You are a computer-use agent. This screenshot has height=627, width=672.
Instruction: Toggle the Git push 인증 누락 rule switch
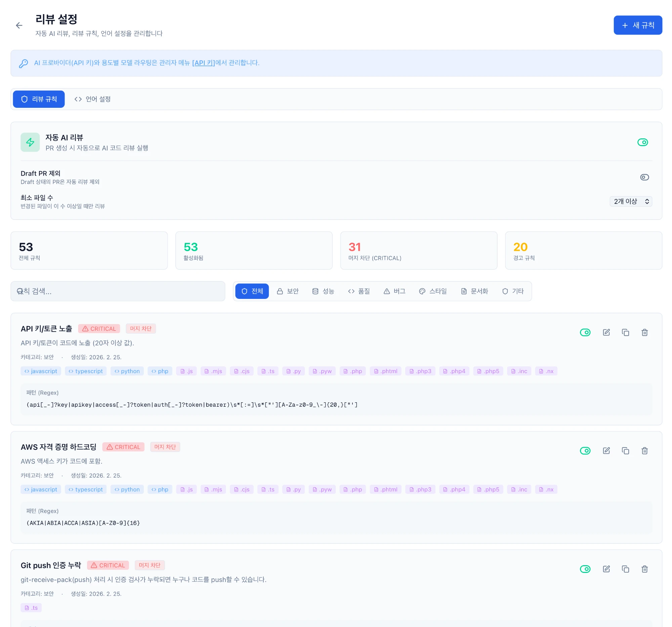(x=585, y=569)
